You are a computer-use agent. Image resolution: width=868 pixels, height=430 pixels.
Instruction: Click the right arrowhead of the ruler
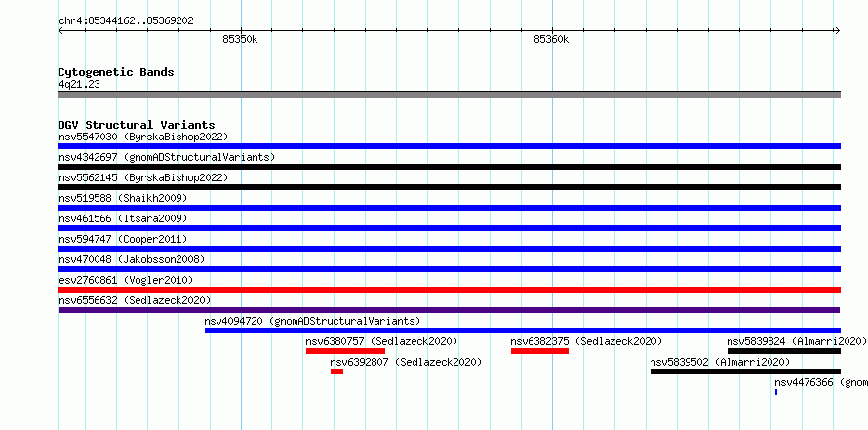pyautogui.click(x=837, y=31)
